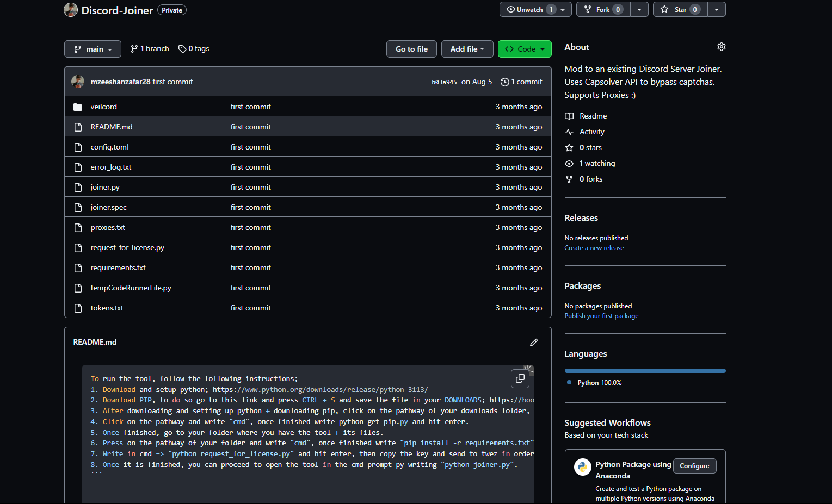Fork the repository
Image resolution: width=832 pixels, height=504 pixels.
coord(603,9)
